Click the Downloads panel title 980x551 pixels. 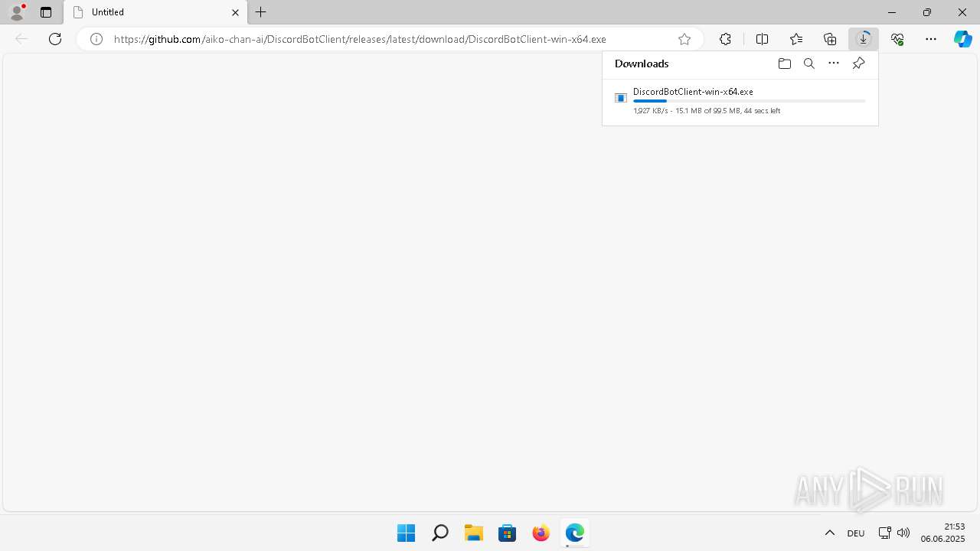(642, 64)
